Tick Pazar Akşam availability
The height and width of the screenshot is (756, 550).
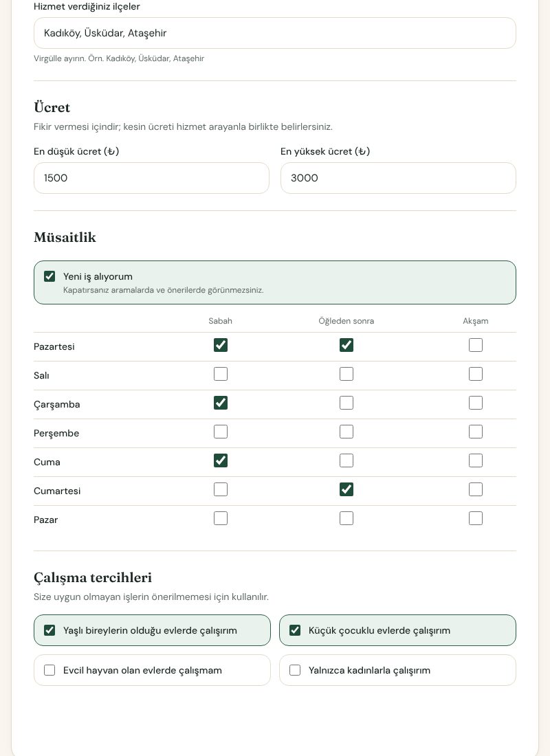tap(476, 519)
